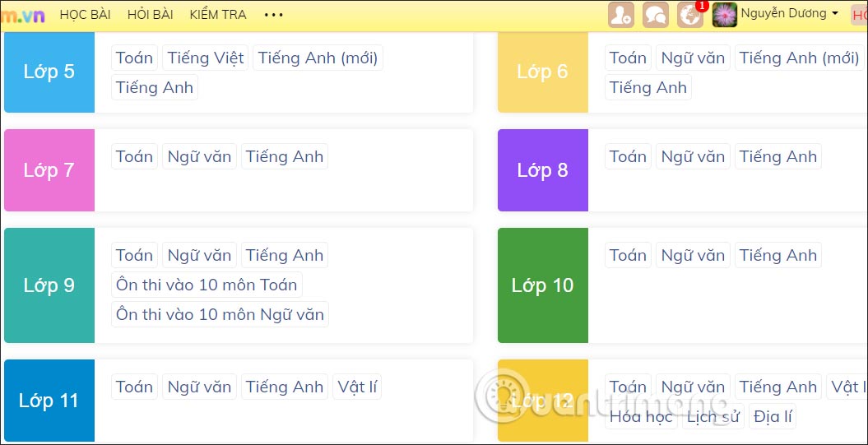Open Toán for Lớp 11
Screen dimensions: 868x445
tap(134, 387)
